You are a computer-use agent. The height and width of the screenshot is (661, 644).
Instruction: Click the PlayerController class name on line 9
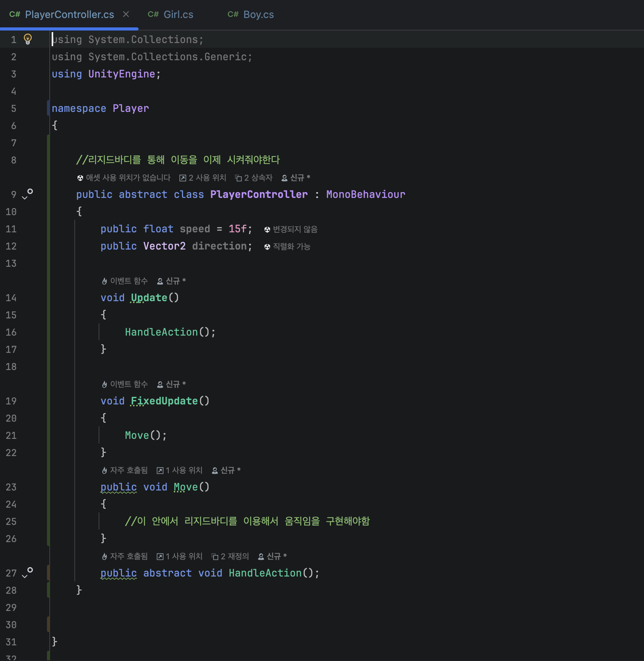[259, 194]
